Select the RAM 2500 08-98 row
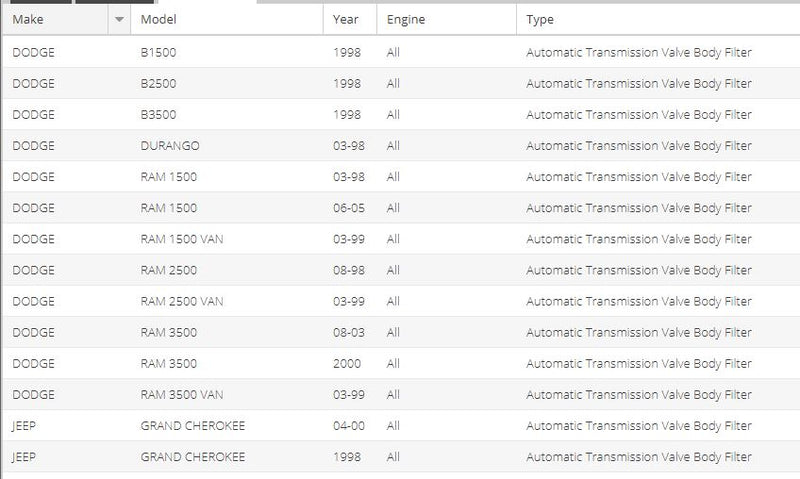 click(x=401, y=270)
